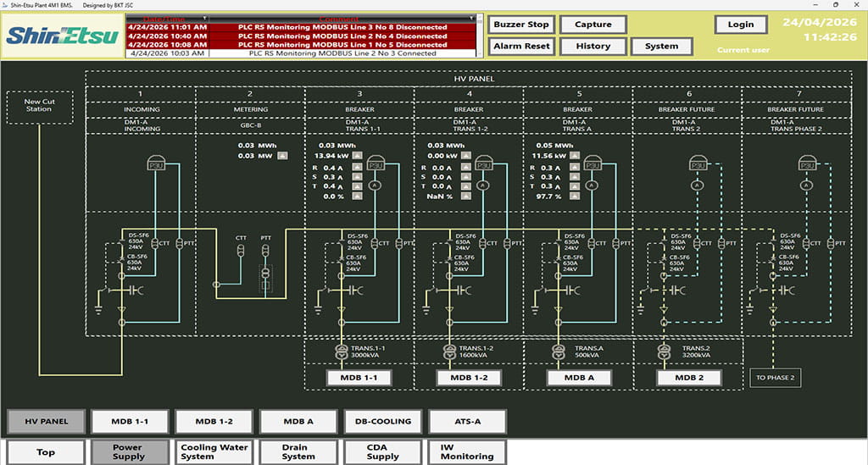Click the Alarm Reset button
This screenshot has width=868, height=465.
tap(520, 46)
